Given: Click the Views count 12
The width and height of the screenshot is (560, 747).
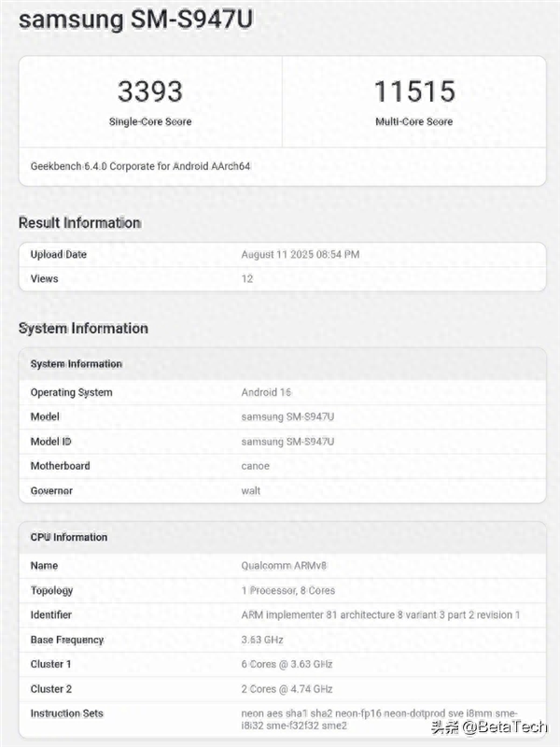Looking at the screenshot, I should 247,278.
